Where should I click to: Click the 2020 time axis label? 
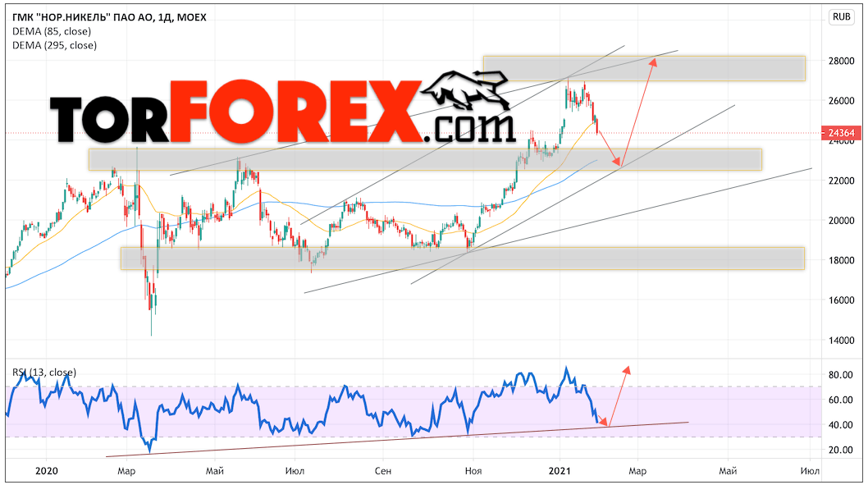47,470
